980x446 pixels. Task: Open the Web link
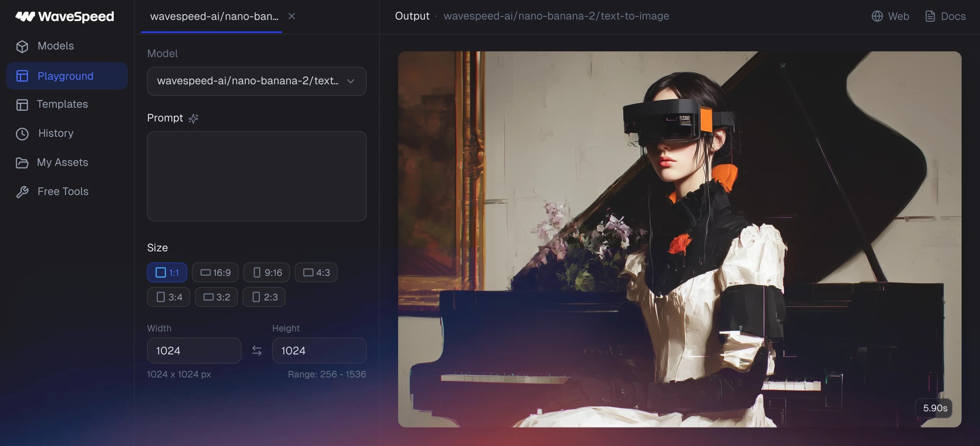[x=890, y=16]
